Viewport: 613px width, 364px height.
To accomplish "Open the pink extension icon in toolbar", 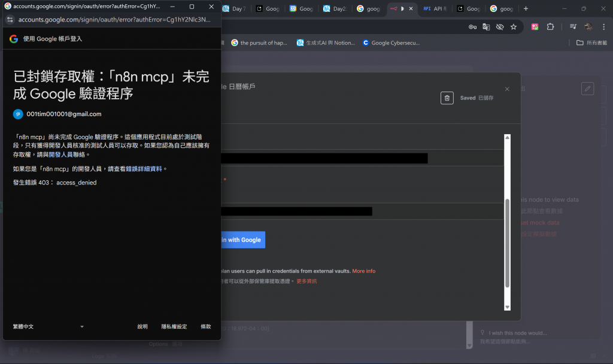I will [535, 26].
